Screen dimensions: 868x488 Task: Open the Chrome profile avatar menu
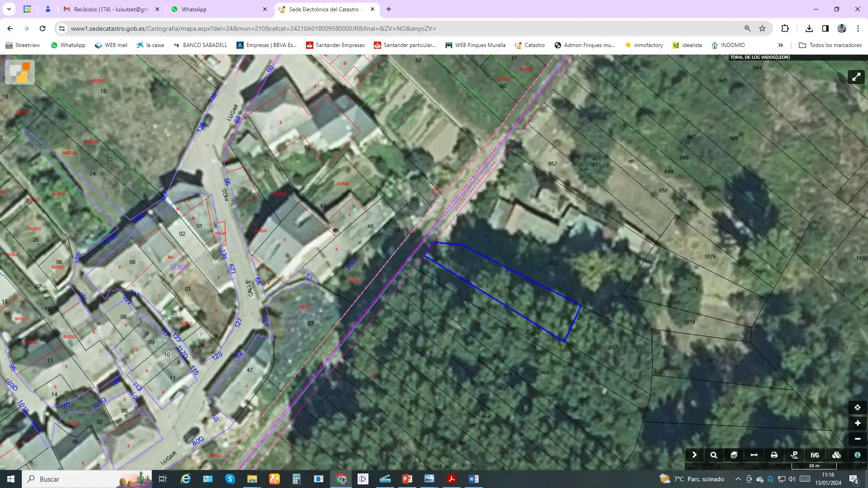842,28
